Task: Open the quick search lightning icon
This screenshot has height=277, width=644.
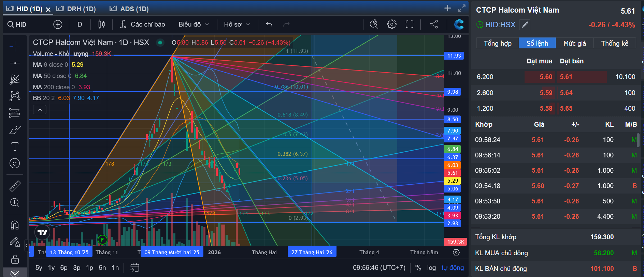Action: [x=374, y=24]
